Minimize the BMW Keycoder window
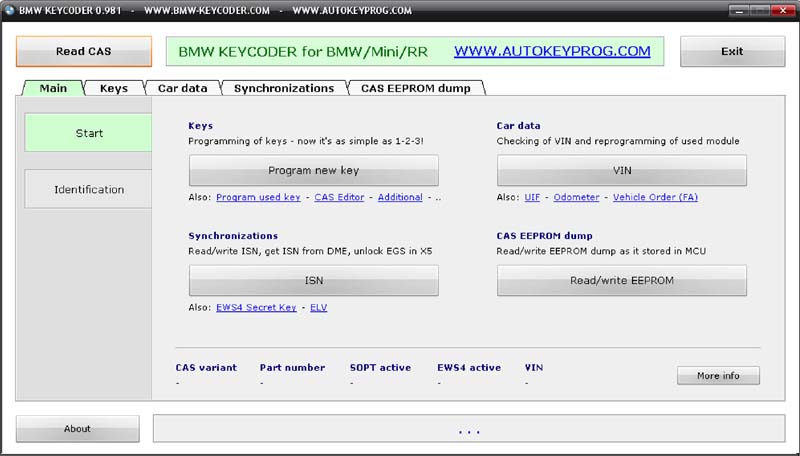Viewport: 800px width, 456px height. click(739, 10)
